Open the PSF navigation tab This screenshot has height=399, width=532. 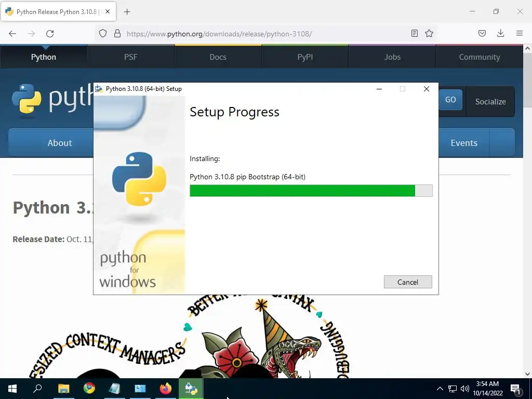(130, 57)
